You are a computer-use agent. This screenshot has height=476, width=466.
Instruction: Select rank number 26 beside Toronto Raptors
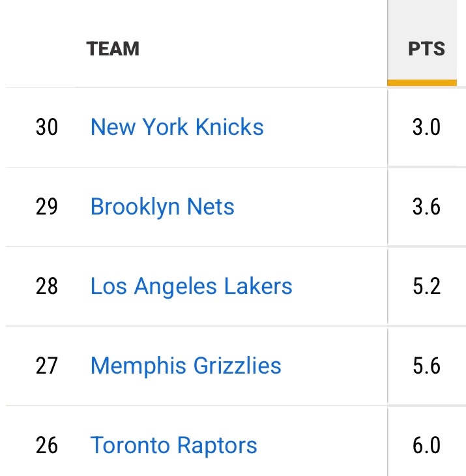(47, 446)
